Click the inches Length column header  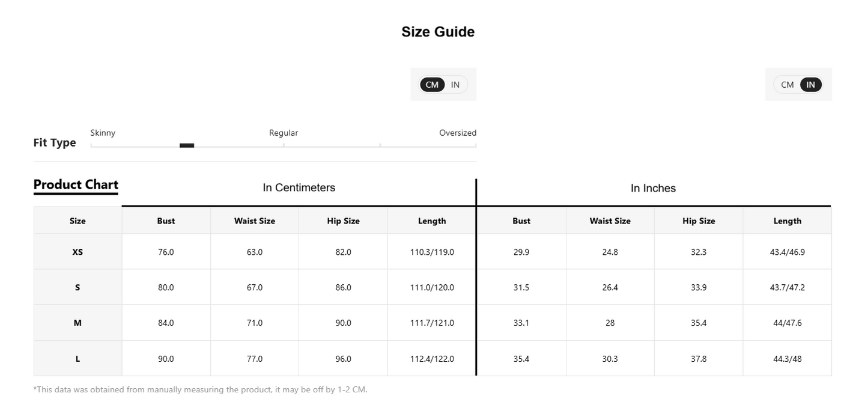(x=788, y=221)
